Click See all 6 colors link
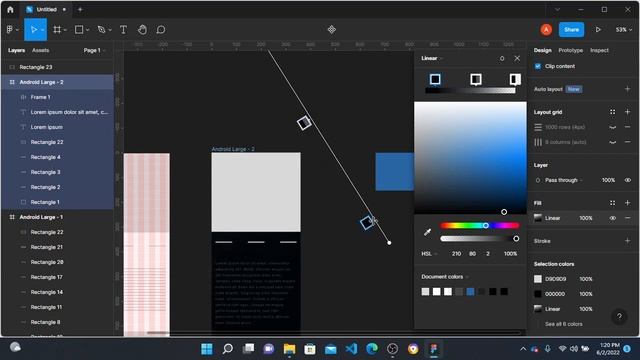Screen dimensions: 640x360 tap(564, 324)
